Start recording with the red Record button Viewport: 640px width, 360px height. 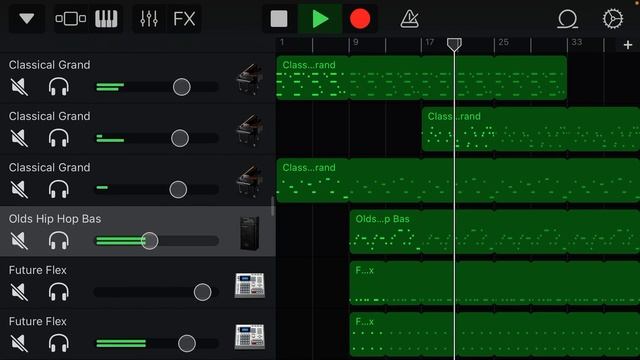[360, 19]
